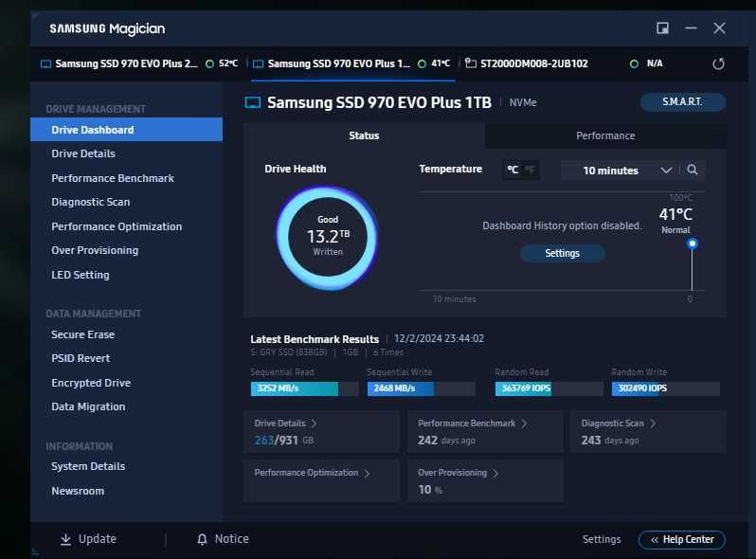Expand Over Provisioning card chevron

pos(495,473)
